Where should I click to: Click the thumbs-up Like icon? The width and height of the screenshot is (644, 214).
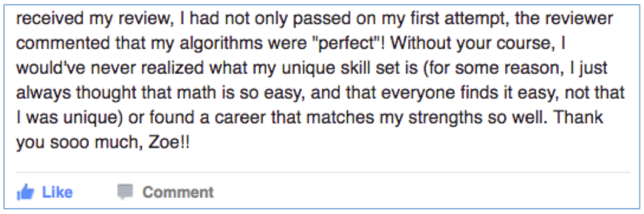[25, 193]
